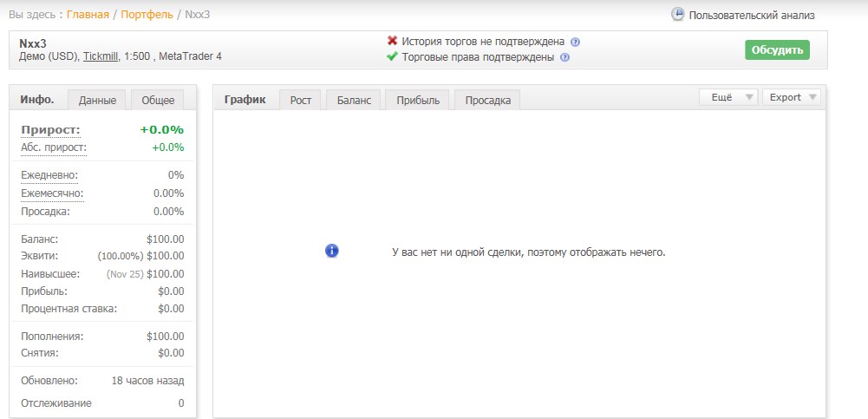Click the Снятия label
Screen dimensions: 868x419
40,352
